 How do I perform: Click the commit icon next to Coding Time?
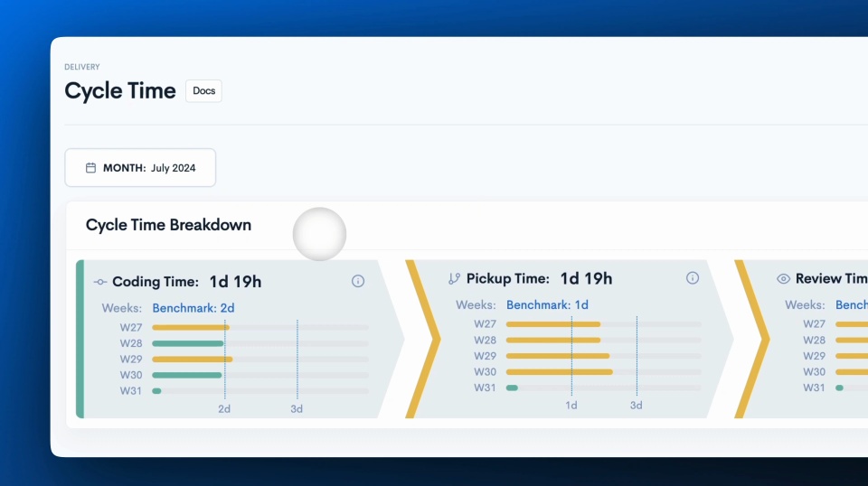coord(100,282)
